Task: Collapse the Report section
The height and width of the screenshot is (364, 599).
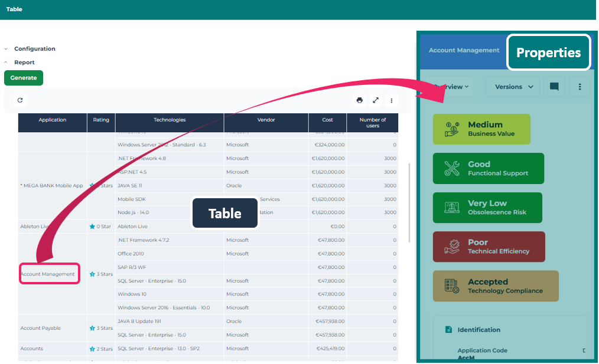Action: coord(6,63)
